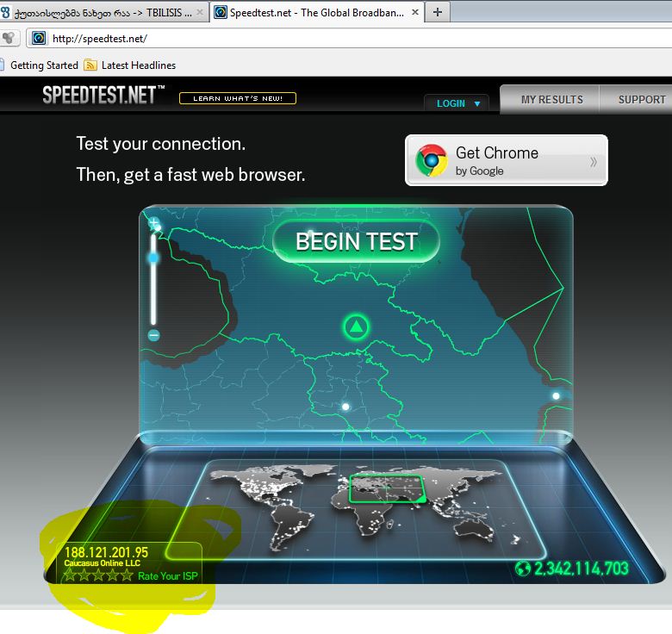Select the green triangle location marker
Screen dimensions: 672x634
click(x=356, y=327)
